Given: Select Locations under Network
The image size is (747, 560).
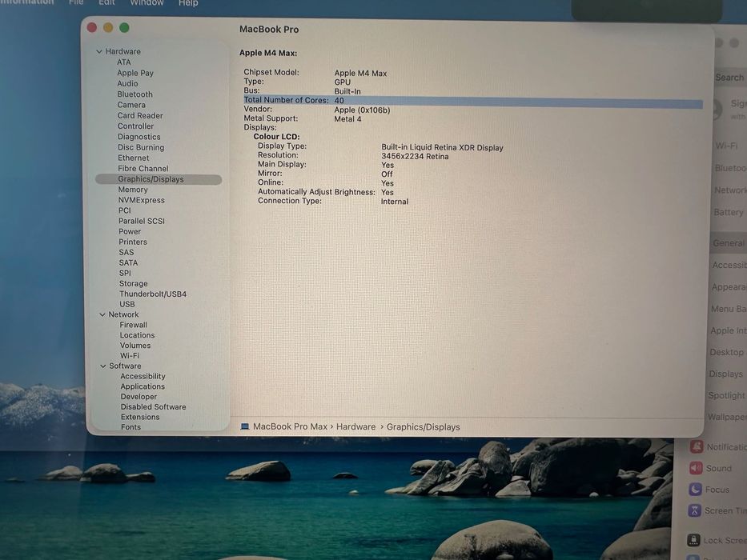Looking at the screenshot, I should click(137, 335).
